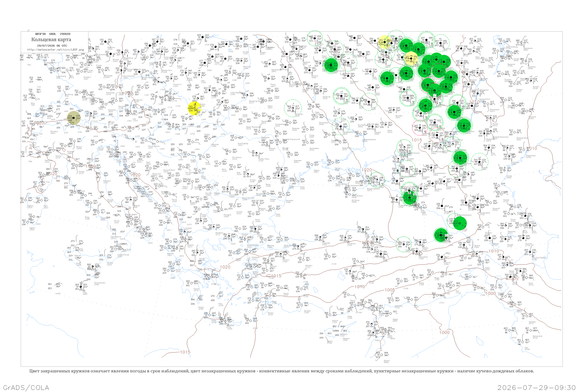The height and width of the screenshot is (392, 588).
Task: Click the "Изюм 34415" station label
Action: click(x=390, y=131)
